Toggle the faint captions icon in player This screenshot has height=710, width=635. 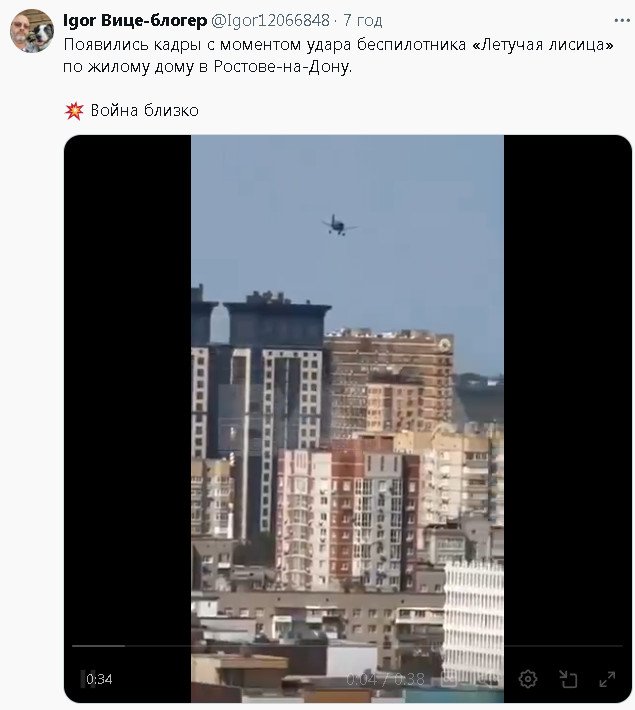coord(449,679)
